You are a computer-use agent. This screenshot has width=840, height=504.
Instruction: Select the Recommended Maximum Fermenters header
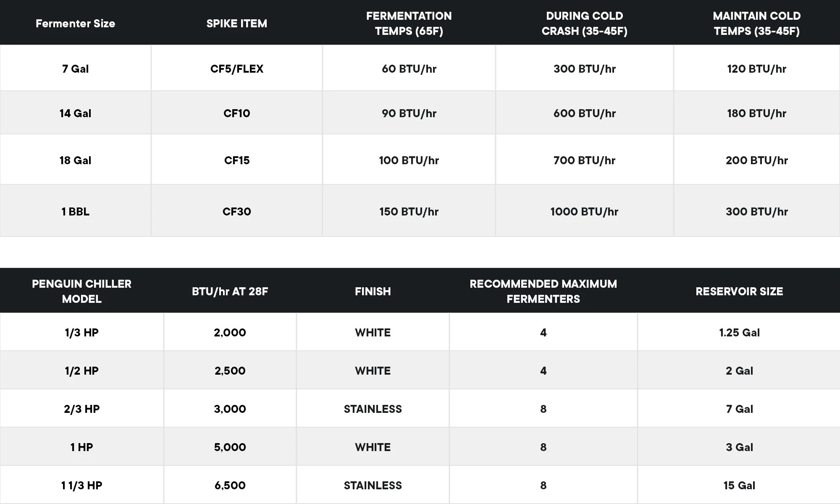543,291
